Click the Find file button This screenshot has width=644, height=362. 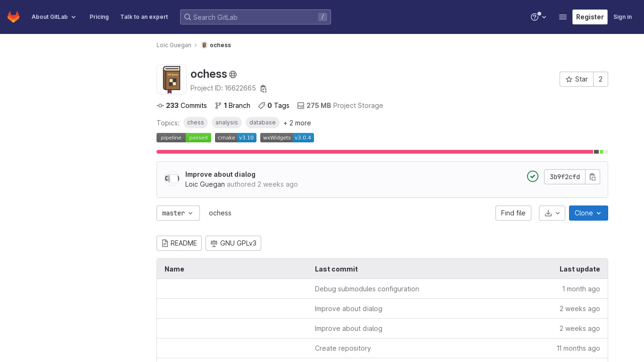(513, 213)
